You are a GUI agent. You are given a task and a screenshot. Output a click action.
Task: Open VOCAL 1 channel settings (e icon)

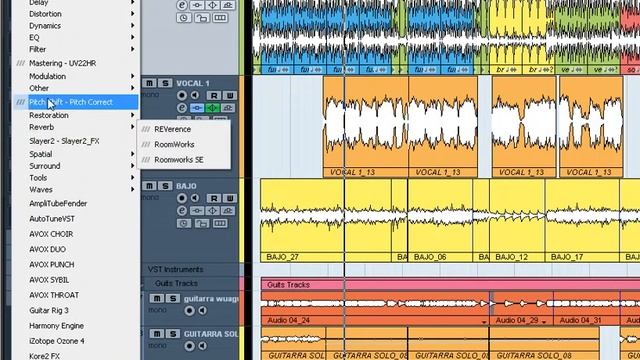[x=182, y=108]
